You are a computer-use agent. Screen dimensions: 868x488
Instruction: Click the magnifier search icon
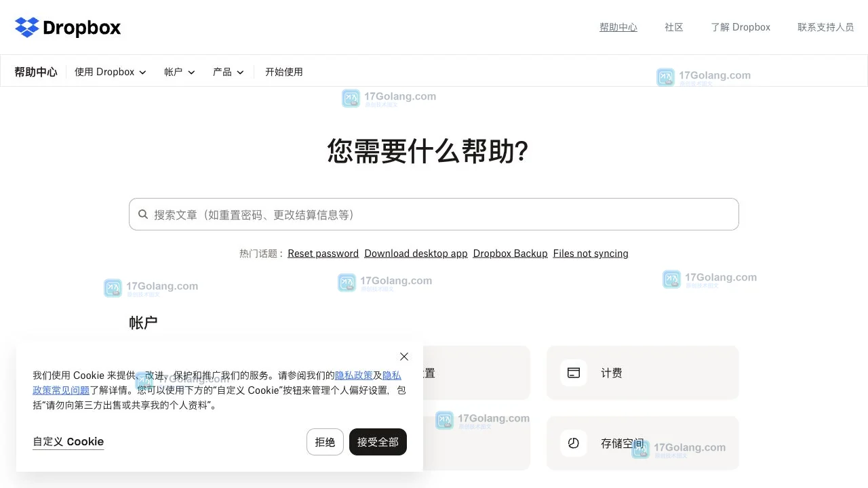click(143, 214)
